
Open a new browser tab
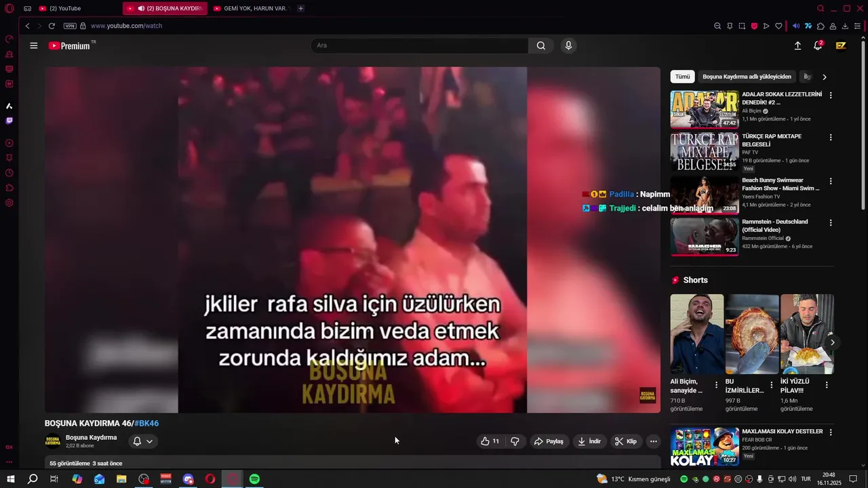coord(301,8)
